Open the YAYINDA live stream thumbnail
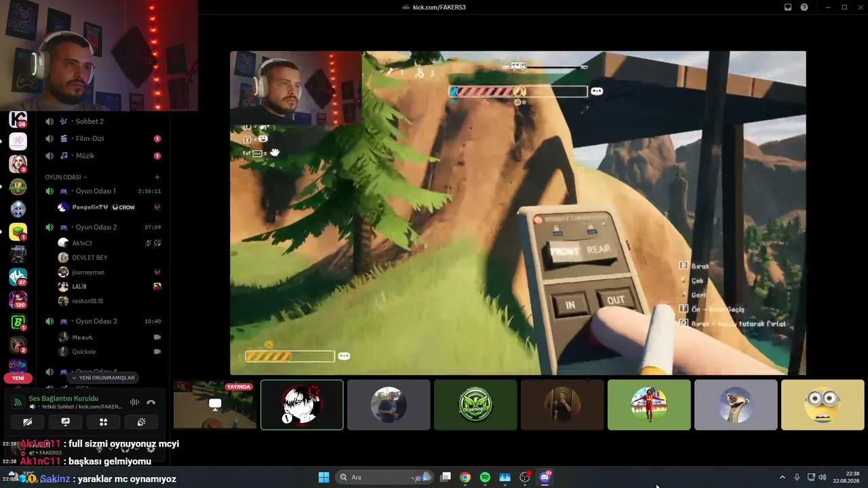 click(215, 405)
